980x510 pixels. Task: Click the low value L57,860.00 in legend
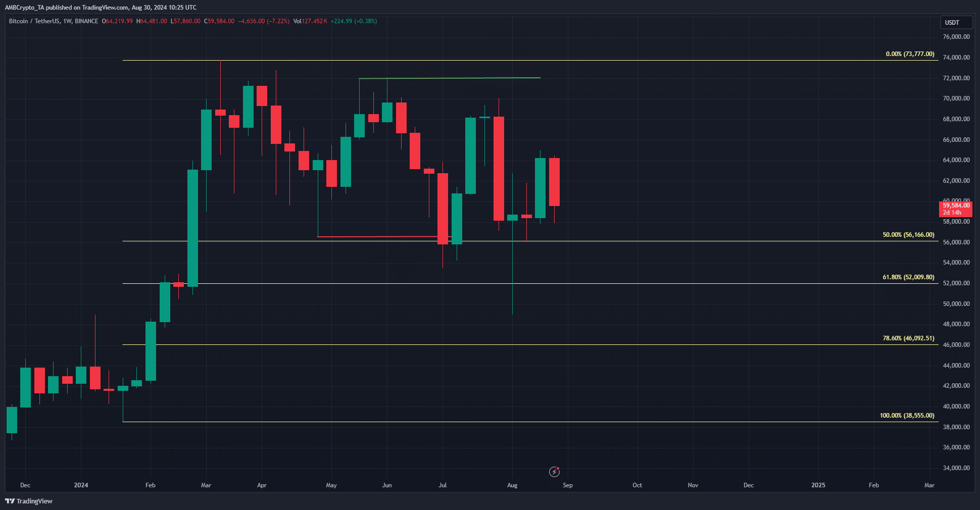click(185, 21)
